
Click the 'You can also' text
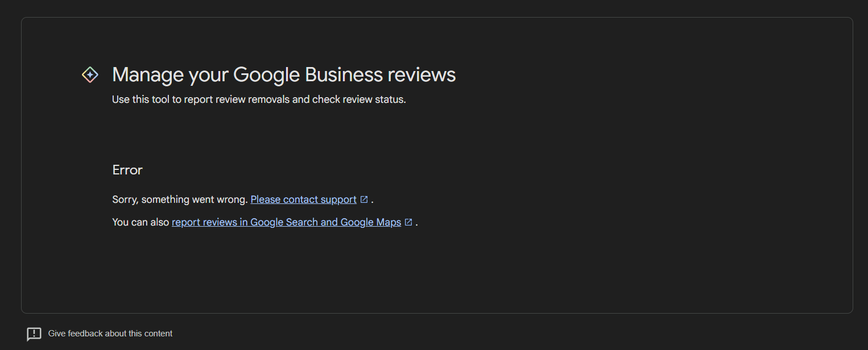140,222
